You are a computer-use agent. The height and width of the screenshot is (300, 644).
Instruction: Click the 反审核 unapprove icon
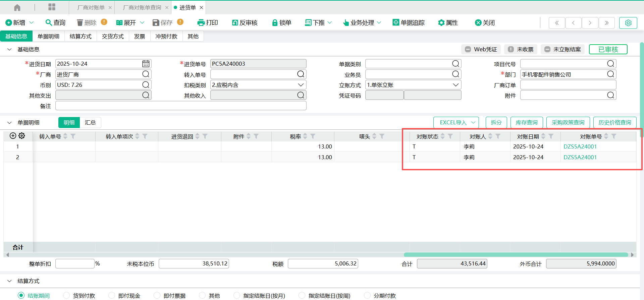pyautogui.click(x=235, y=22)
